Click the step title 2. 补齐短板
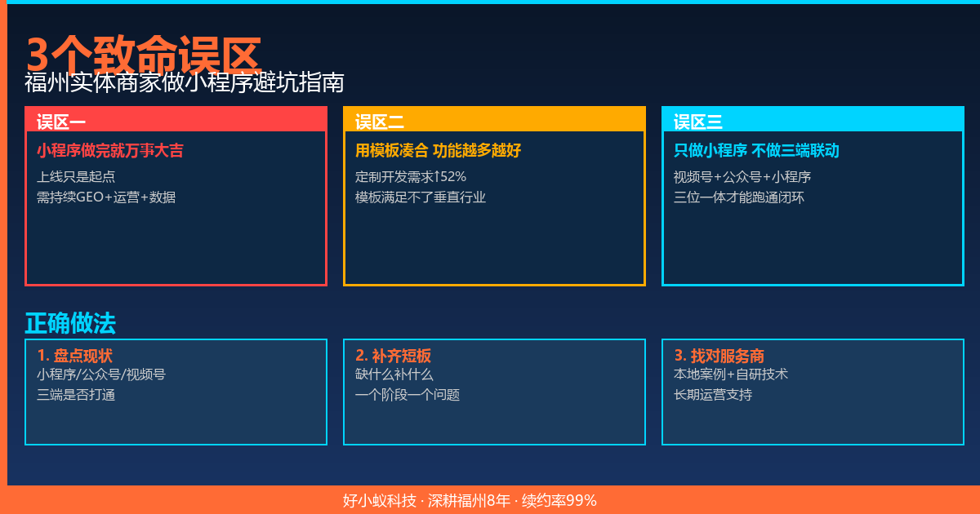This screenshot has height=514, width=980. point(393,356)
